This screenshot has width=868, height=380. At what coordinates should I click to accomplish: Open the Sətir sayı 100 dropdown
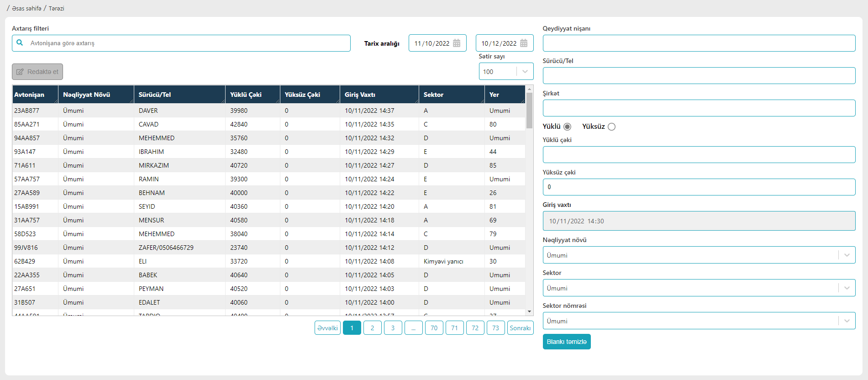click(x=506, y=71)
